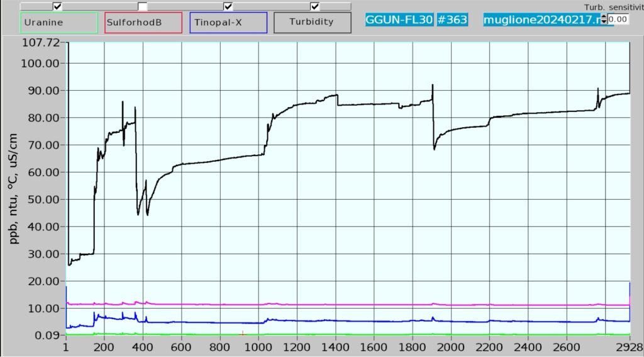Uncheck the checkbox above Uranine
The image size is (644, 357).
tap(58, 6)
